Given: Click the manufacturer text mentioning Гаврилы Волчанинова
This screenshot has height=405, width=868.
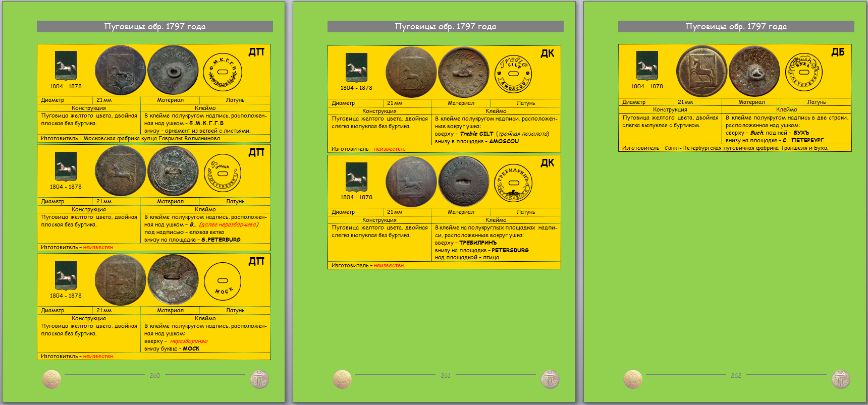Looking at the screenshot, I should (131, 138).
